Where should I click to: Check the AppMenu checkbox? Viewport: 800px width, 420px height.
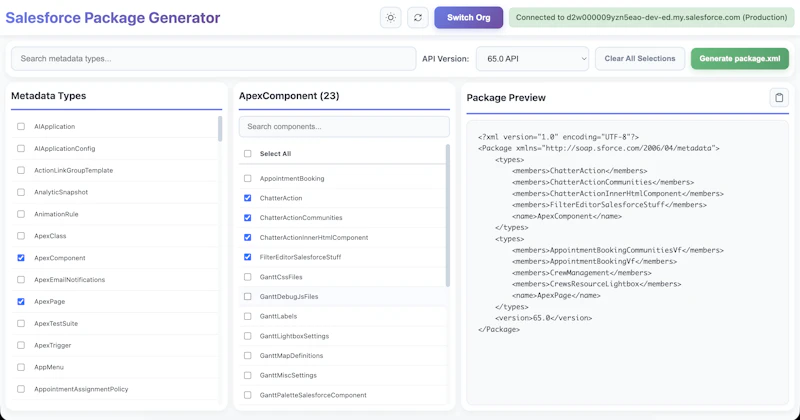click(x=21, y=367)
